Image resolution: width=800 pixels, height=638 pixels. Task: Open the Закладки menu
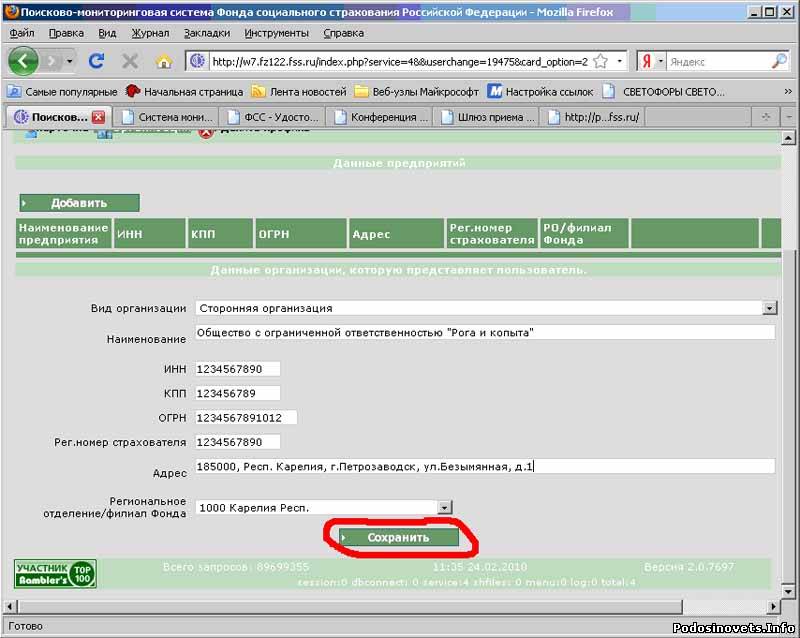coord(207,33)
